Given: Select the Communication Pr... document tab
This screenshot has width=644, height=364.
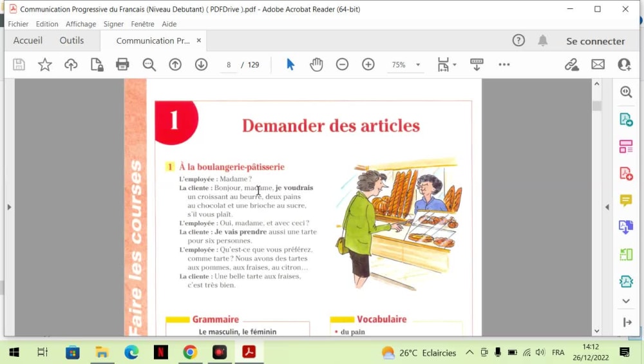Looking at the screenshot, I should coord(153,41).
